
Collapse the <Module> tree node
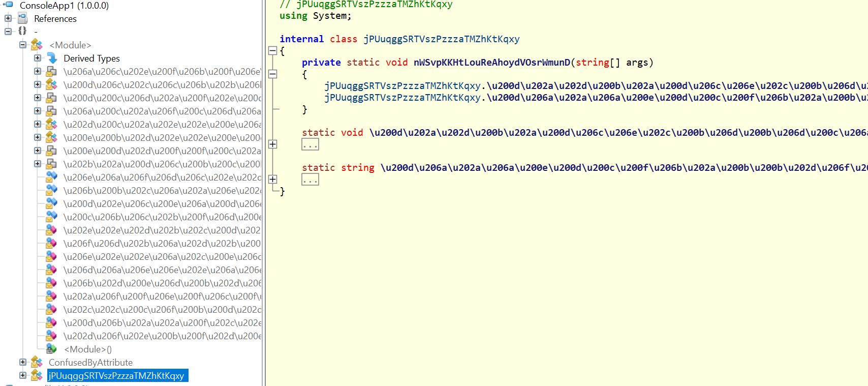click(x=23, y=45)
